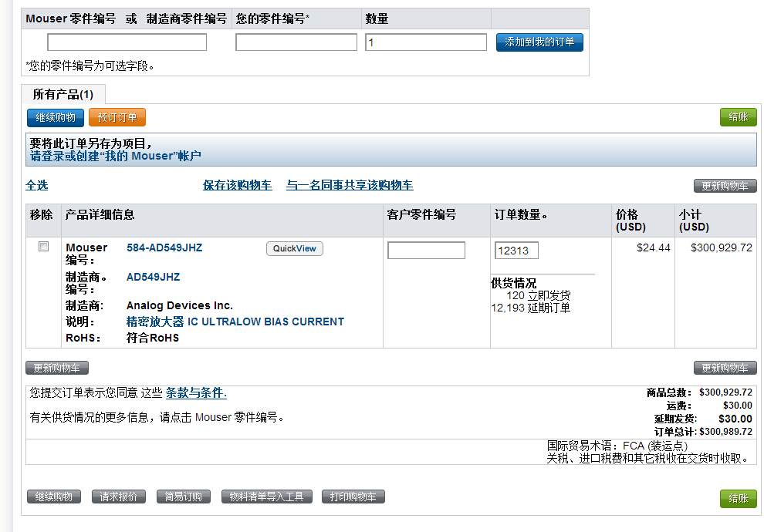Click the 供货情况 heading
Viewport: 764px width, 532px height.
point(513,283)
